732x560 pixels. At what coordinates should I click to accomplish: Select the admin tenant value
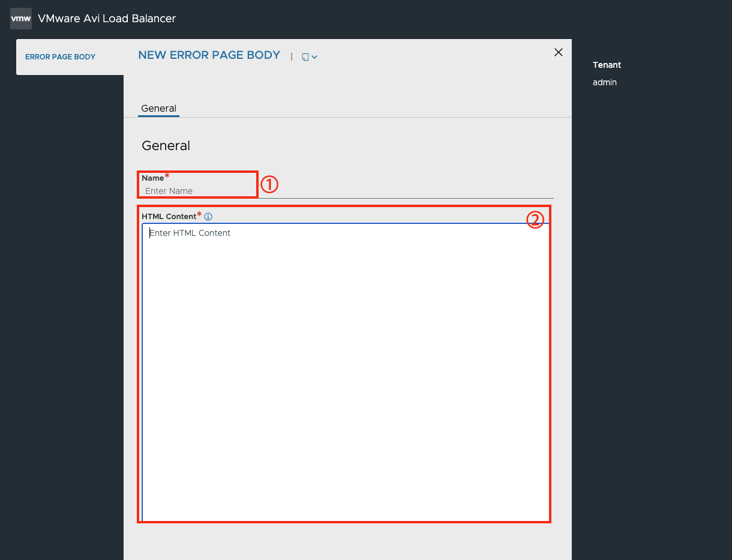(605, 82)
